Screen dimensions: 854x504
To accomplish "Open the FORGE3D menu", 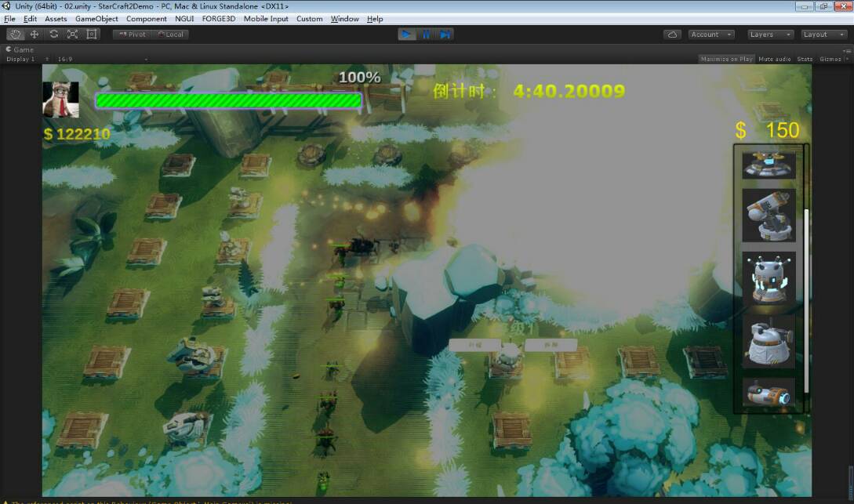I will 219,19.
